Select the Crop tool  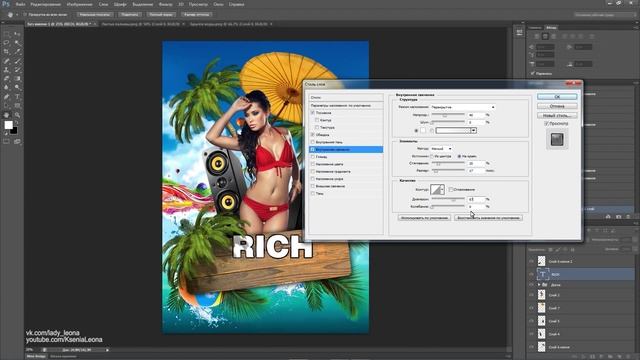pos(7,52)
